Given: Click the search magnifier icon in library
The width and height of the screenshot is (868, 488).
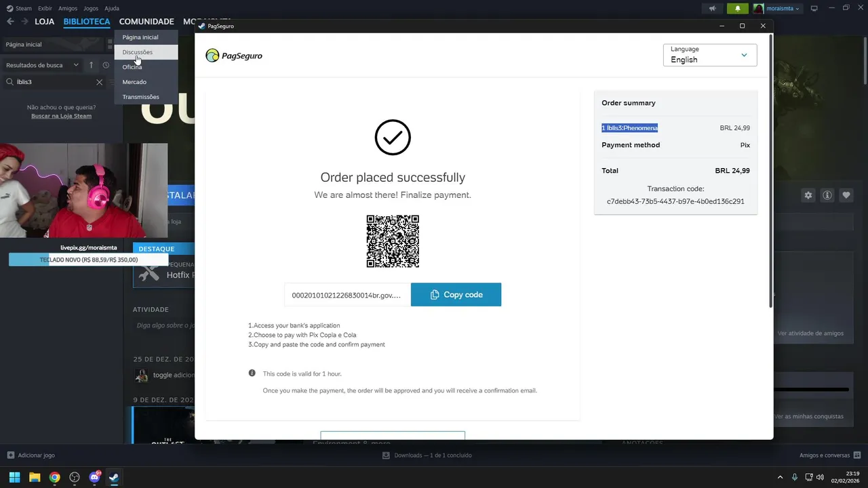Looking at the screenshot, I should (10, 82).
